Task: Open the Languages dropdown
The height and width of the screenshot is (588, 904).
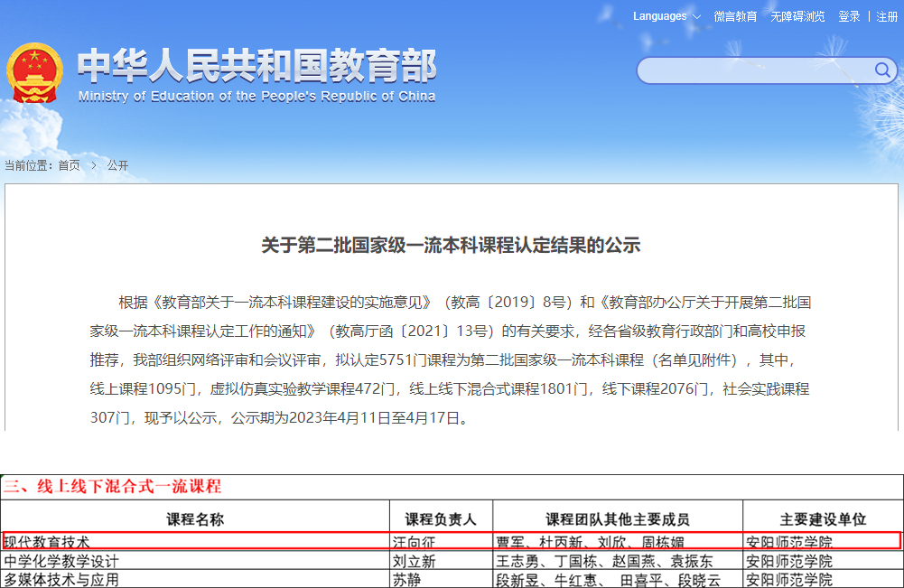Action: pyautogui.click(x=666, y=16)
